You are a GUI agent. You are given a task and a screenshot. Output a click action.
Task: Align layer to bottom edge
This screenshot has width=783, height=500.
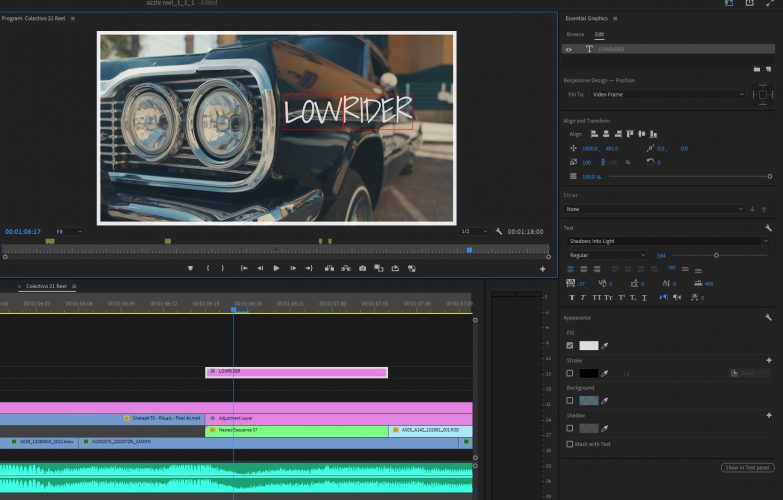click(654, 134)
